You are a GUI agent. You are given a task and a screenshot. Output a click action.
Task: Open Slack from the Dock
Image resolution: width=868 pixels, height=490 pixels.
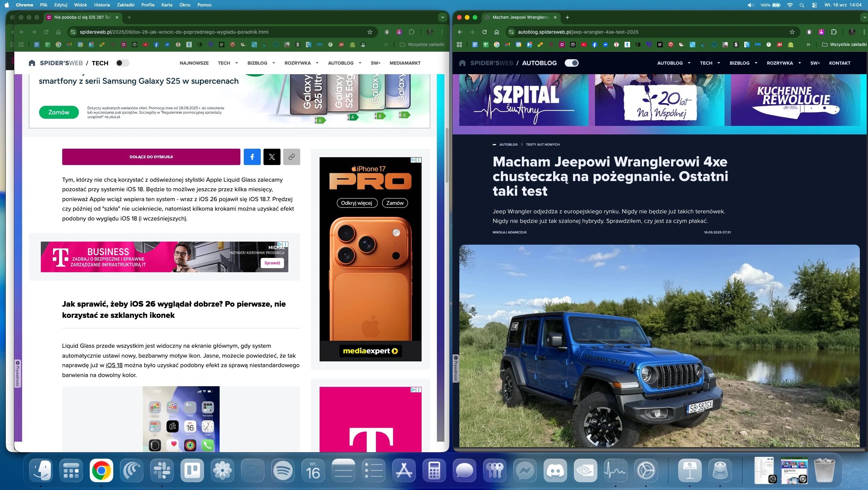coord(162,471)
